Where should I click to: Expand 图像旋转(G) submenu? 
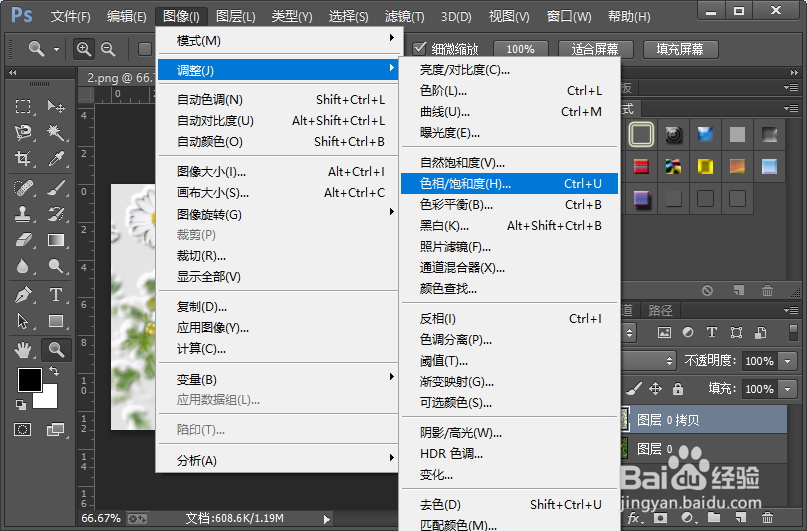pos(278,214)
